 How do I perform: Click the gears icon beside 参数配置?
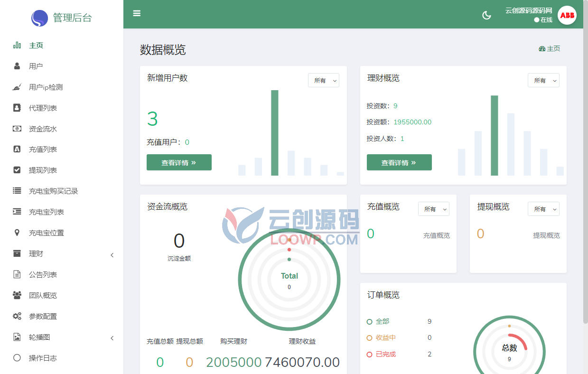tap(17, 316)
